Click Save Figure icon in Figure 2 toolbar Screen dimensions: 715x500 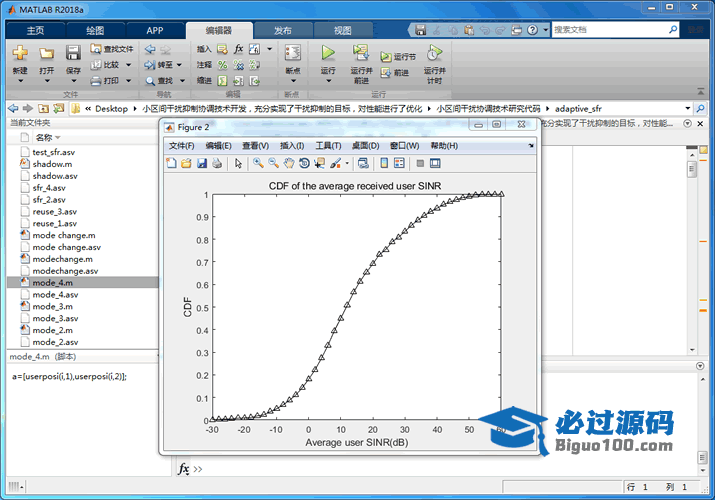point(202,163)
